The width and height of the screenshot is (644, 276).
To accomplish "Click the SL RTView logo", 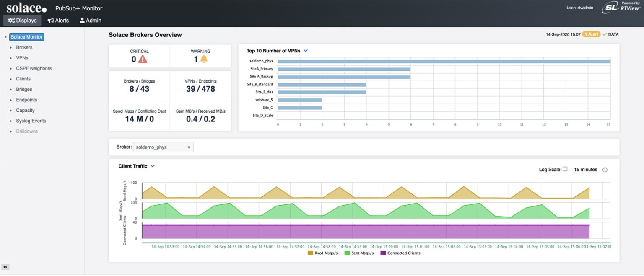I will coord(620,7).
